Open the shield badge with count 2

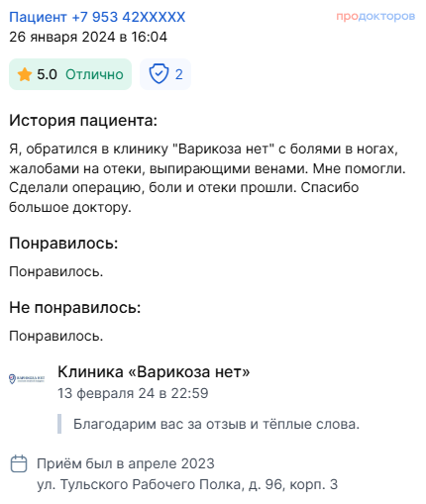point(165,74)
